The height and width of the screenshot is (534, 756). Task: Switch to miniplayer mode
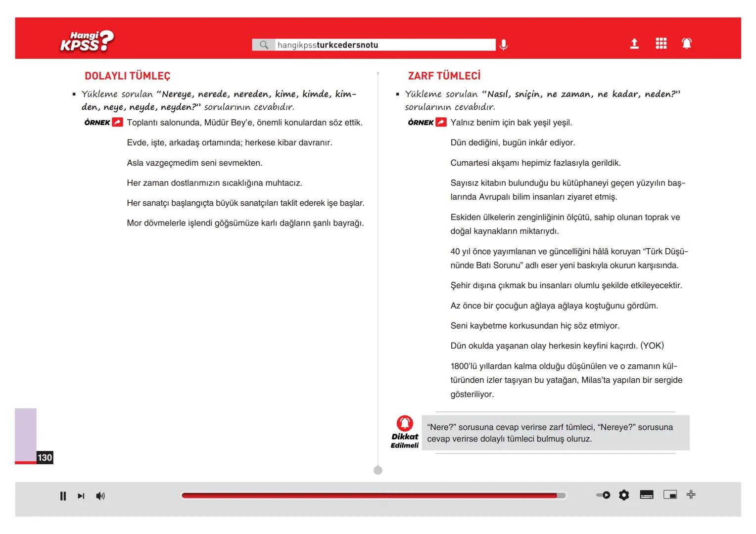tap(670, 495)
